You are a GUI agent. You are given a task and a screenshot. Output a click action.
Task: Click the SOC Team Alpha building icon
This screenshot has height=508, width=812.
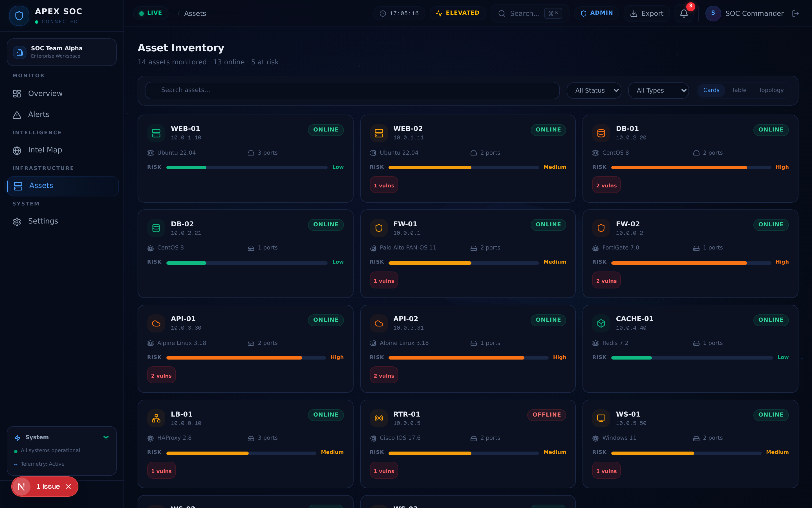point(20,52)
